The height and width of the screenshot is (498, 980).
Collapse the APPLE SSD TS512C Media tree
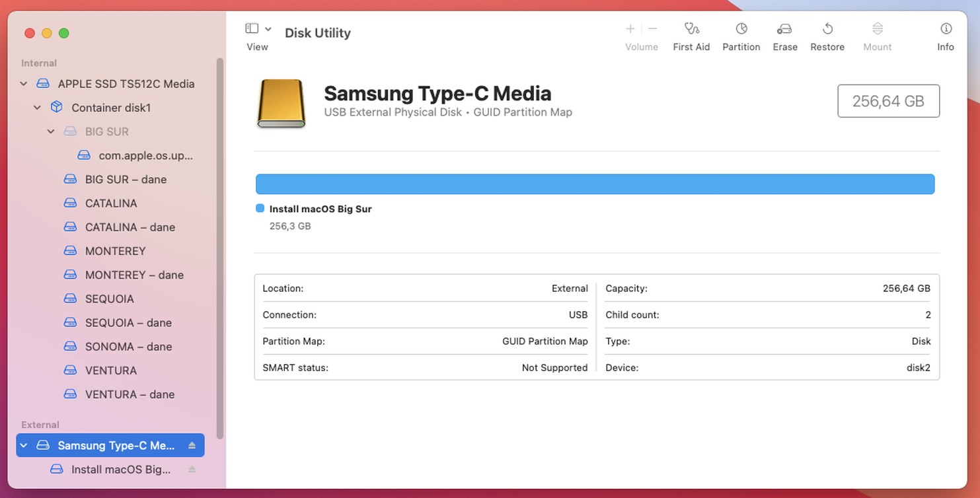tap(24, 84)
